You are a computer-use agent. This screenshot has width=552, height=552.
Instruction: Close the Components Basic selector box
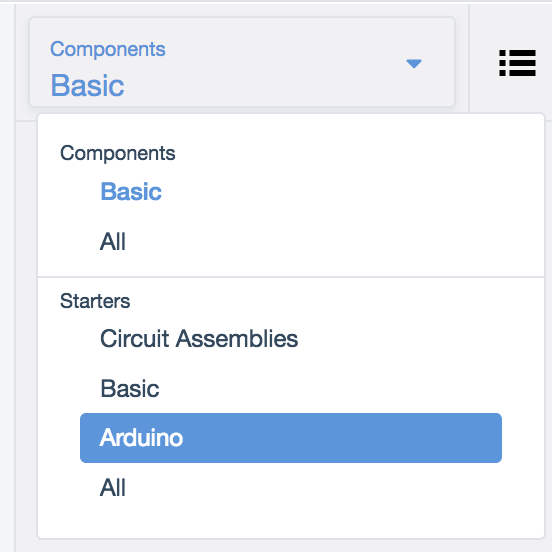[242, 62]
